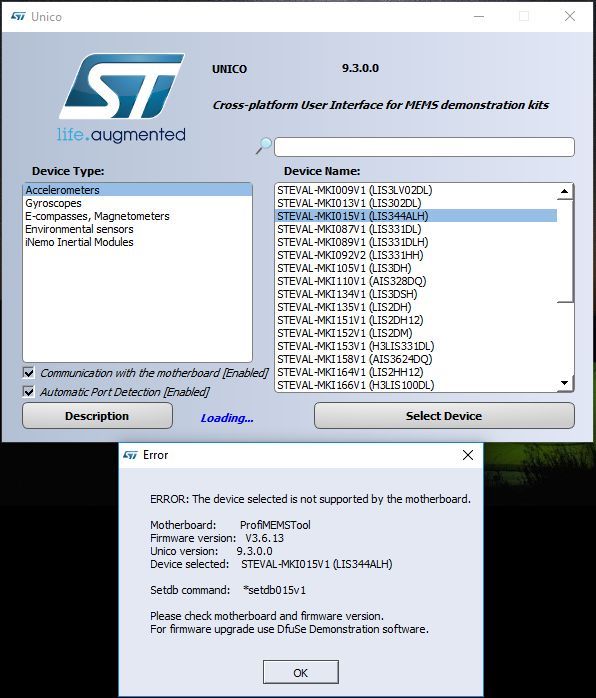Click the *setdb015v1 command text
The image size is (596, 698).
[274, 590]
